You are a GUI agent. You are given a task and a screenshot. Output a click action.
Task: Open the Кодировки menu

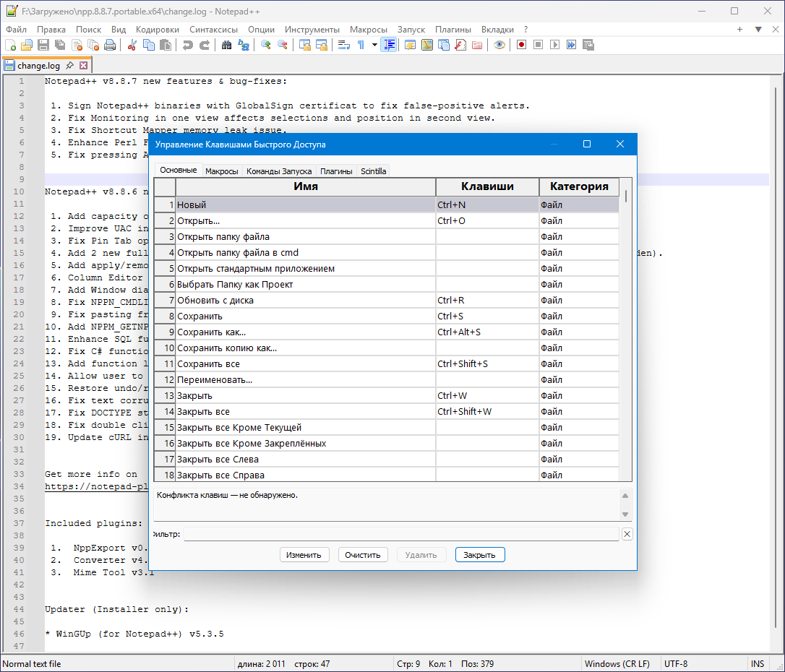click(x=158, y=30)
